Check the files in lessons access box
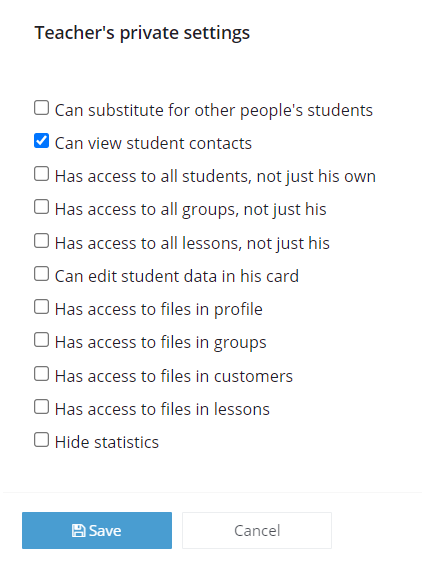The height and width of the screenshot is (584, 422). 41,407
